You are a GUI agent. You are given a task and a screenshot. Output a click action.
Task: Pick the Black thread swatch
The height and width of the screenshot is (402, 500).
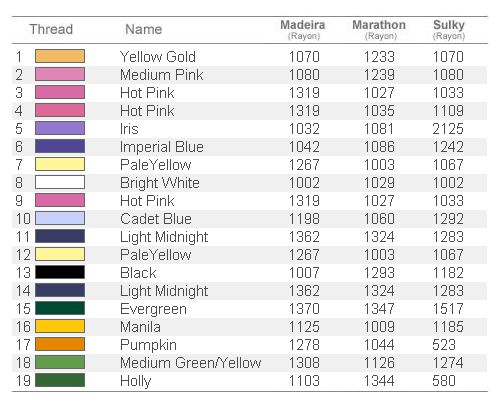(x=60, y=272)
